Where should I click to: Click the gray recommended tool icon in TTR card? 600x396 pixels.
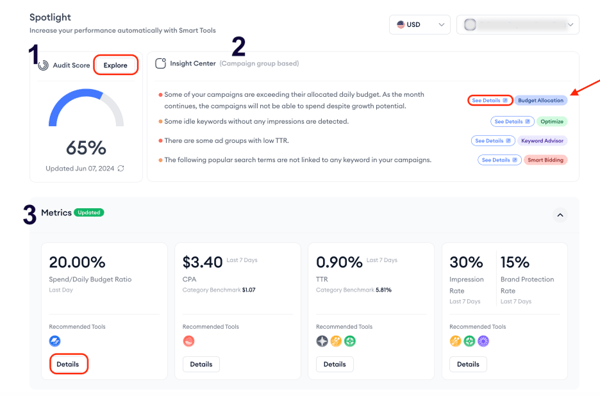(322, 341)
